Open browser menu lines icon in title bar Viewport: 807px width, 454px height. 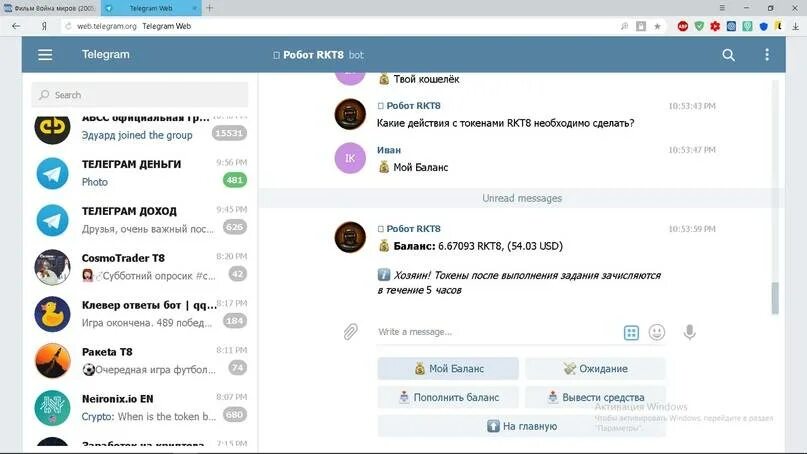722,8
